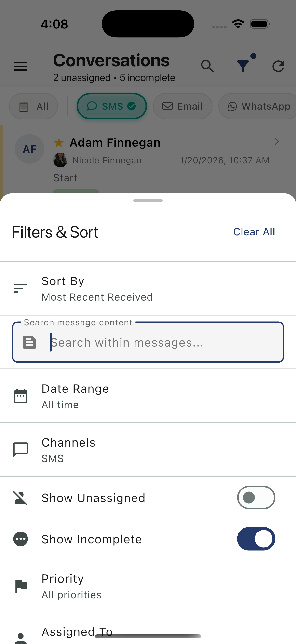Tap the search magnifier icon

click(207, 66)
